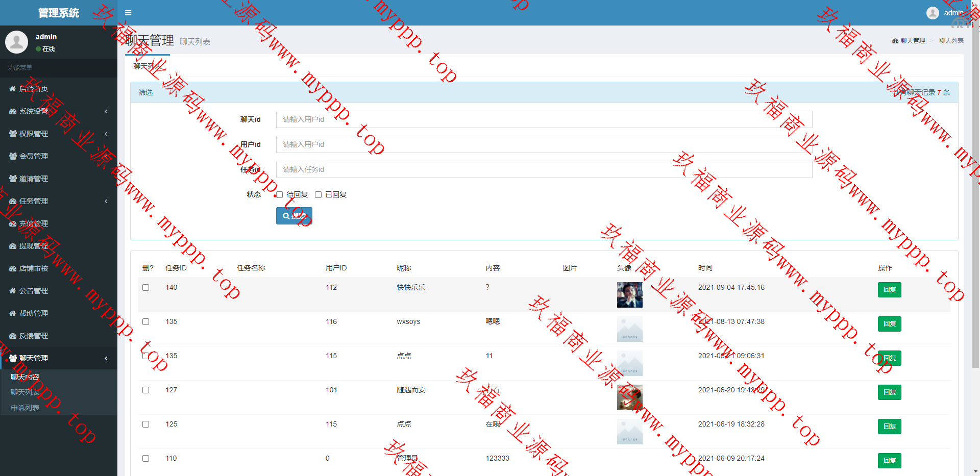Select the row checkbox for task 140
980x476 pixels.
click(x=146, y=288)
